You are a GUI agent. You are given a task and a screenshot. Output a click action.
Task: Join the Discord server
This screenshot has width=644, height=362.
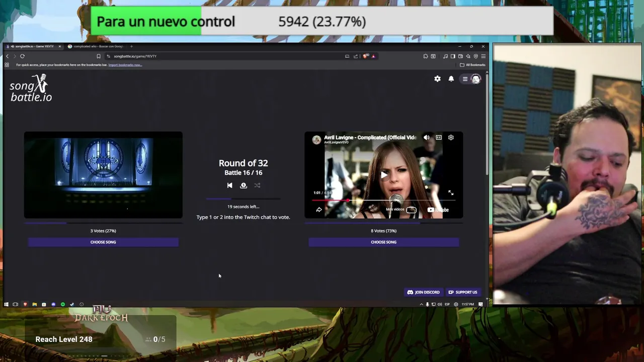(x=423, y=292)
